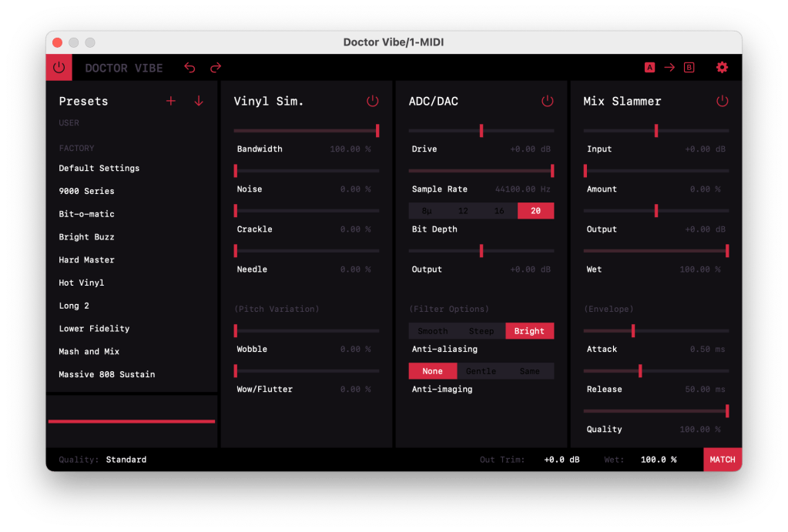The height and width of the screenshot is (532, 788).
Task: Toggle the ADC/DAC module power
Action: click(548, 102)
